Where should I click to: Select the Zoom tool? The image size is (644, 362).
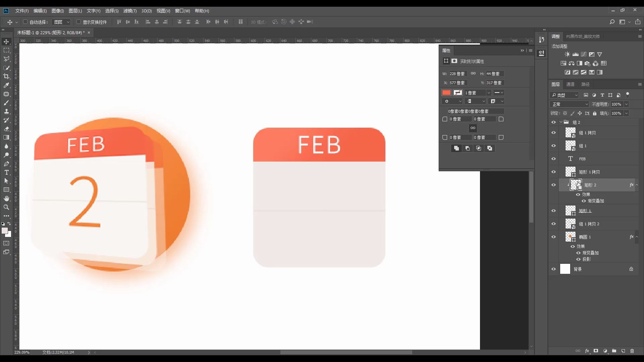pyautogui.click(x=6, y=207)
